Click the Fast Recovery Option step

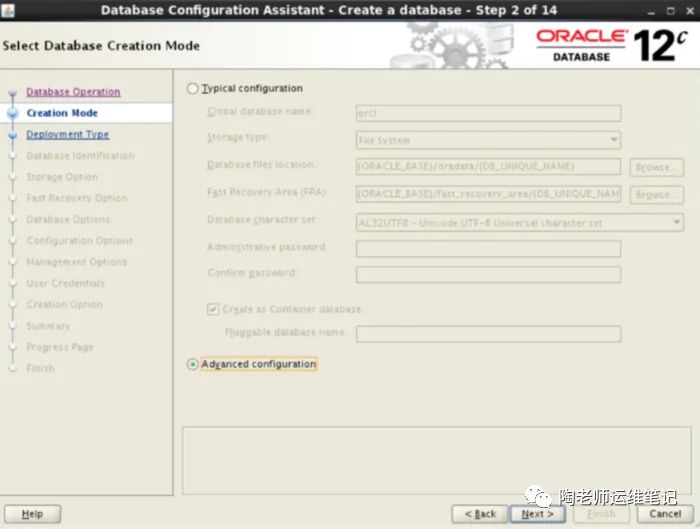click(x=77, y=198)
